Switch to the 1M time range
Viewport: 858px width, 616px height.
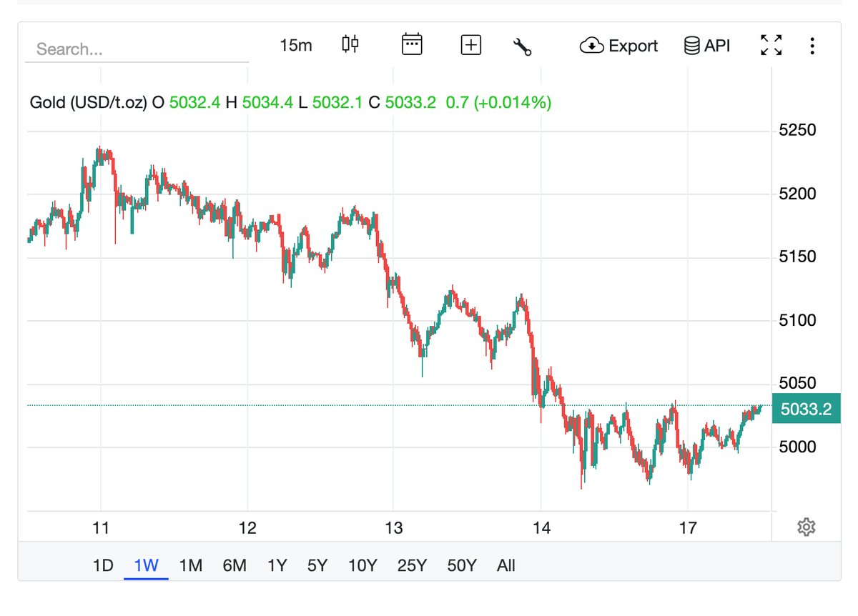coord(190,565)
